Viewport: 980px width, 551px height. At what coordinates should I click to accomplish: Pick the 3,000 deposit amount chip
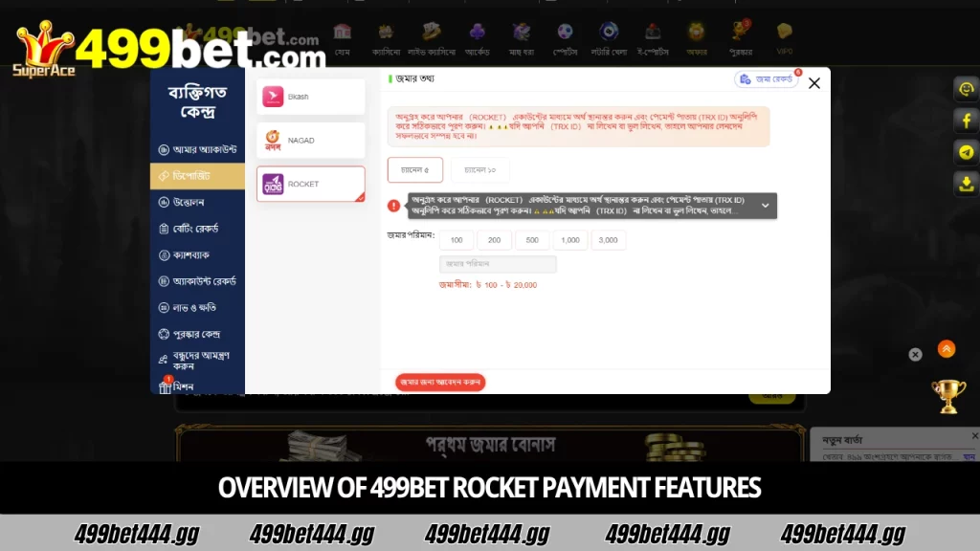coord(608,240)
